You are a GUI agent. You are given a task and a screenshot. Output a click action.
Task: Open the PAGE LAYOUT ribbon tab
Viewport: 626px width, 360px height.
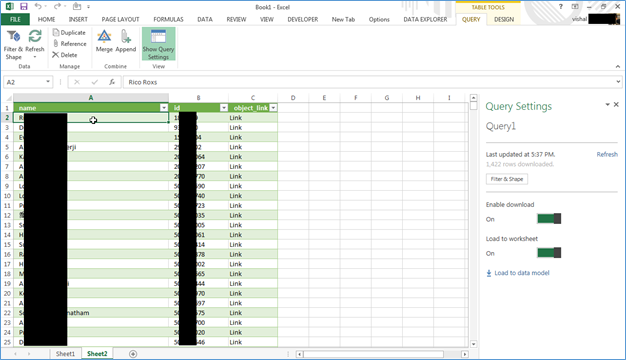[120, 19]
